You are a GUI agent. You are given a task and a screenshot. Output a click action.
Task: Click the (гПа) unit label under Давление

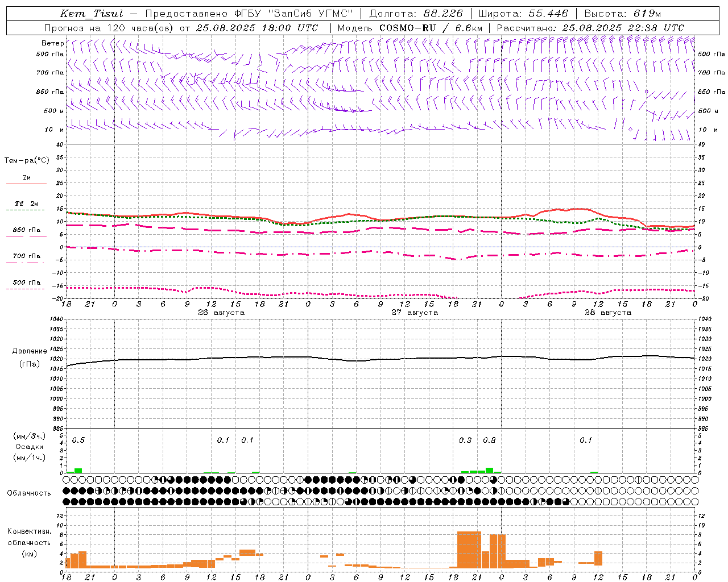point(30,364)
